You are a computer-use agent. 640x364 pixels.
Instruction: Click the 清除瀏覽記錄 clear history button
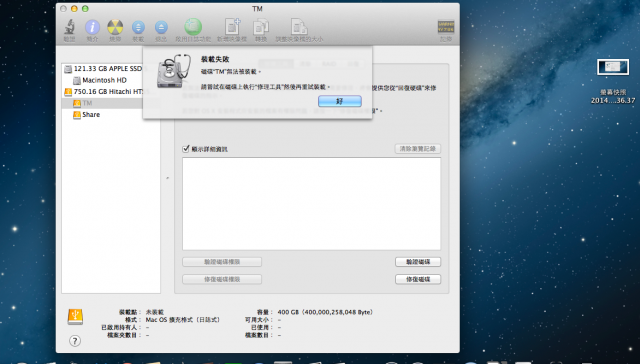pyautogui.click(x=418, y=149)
